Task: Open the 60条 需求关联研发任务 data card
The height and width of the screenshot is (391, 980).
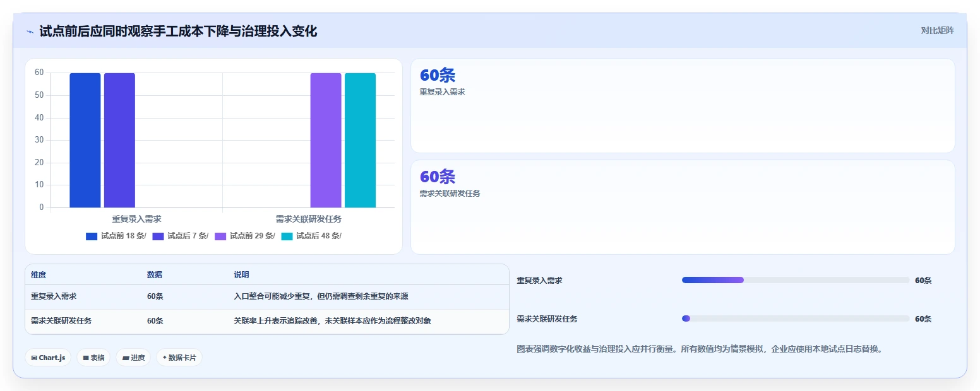Action: [x=683, y=207]
